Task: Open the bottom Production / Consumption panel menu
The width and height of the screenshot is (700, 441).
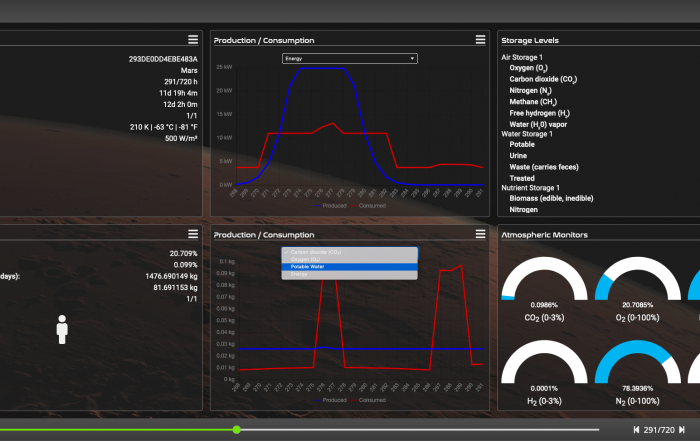Action: [481, 234]
